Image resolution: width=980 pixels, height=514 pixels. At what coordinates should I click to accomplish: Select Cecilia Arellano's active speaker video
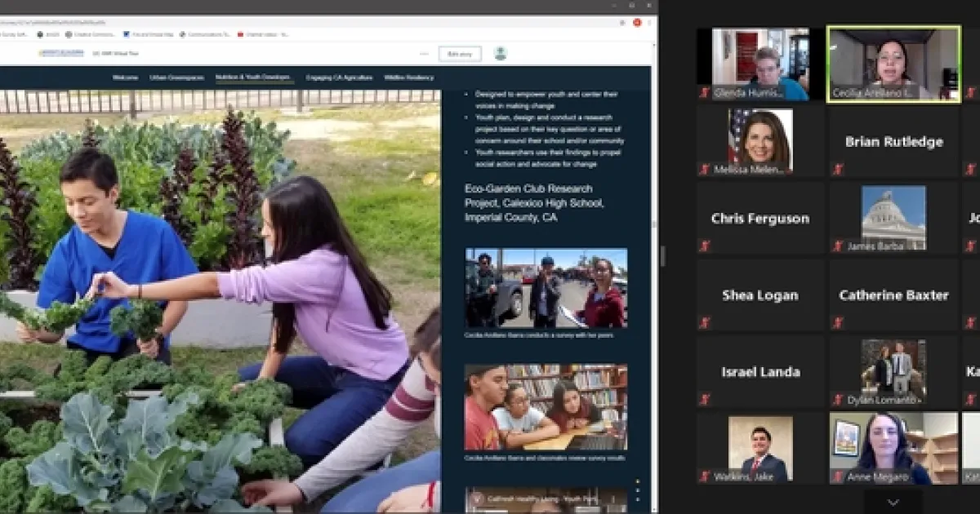click(893, 64)
